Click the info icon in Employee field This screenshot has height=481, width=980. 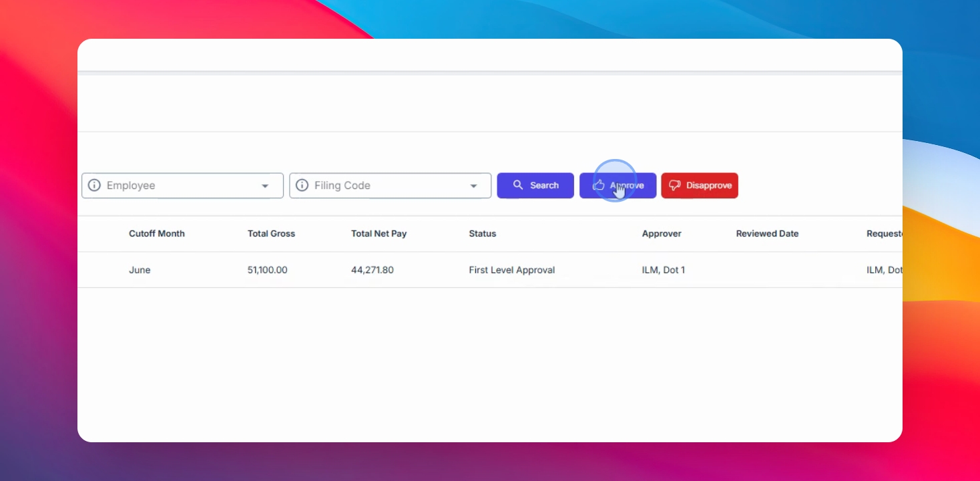pos(94,186)
